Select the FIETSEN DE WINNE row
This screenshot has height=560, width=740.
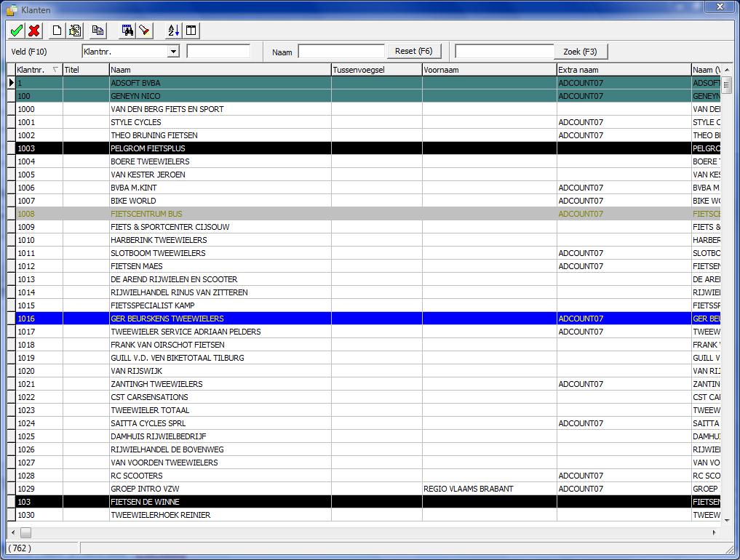(368, 502)
